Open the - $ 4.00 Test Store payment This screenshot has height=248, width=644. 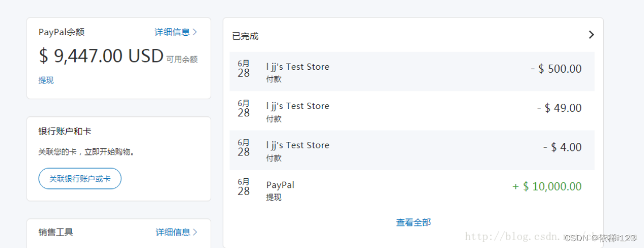[x=412, y=150]
